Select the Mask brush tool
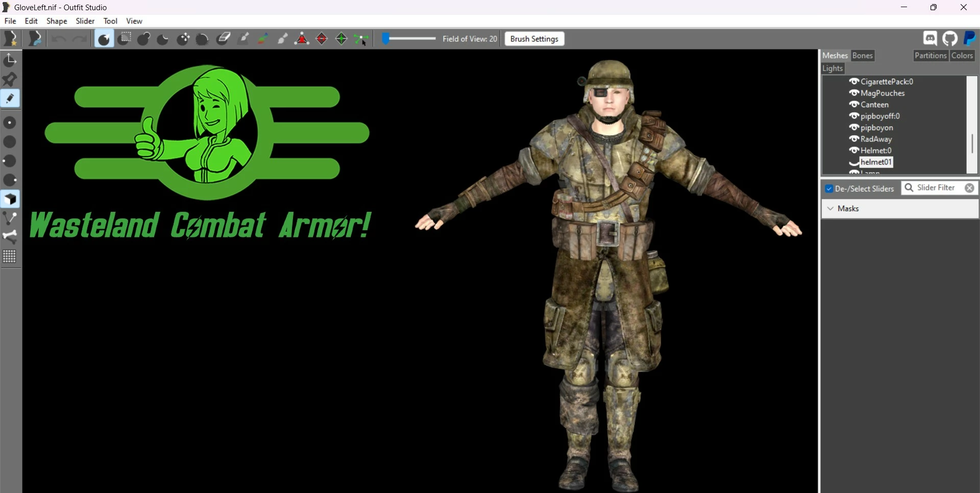Screen dimensions: 980x493 pos(124,39)
